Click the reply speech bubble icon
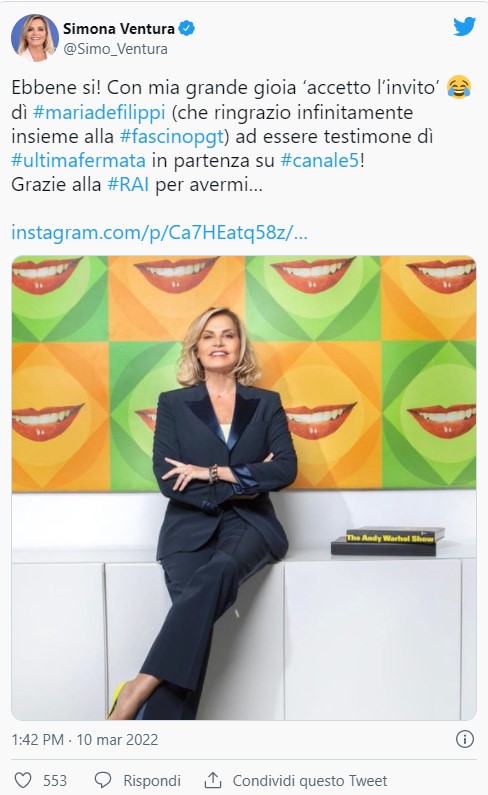The width and height of the screenshot is (488, 795). [103, 780]
